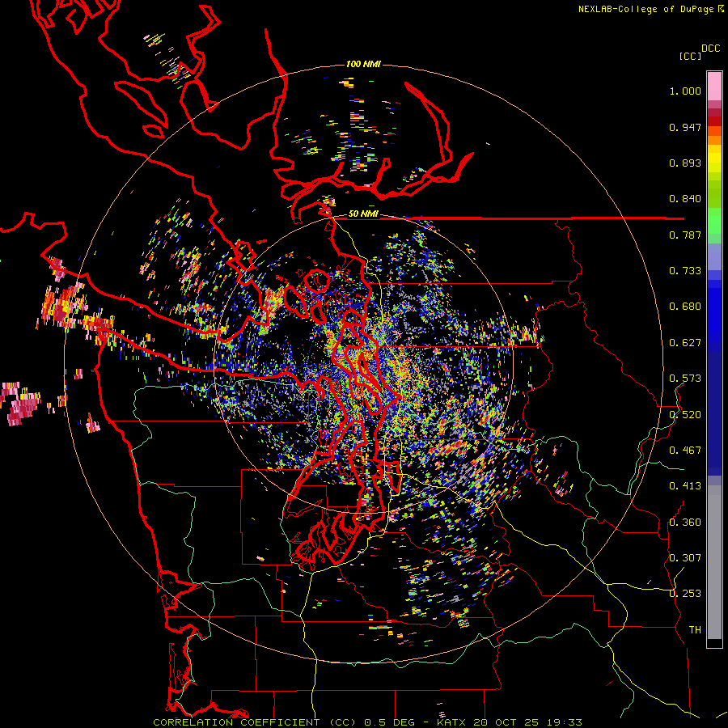Click the 0.680 scale value

coord(685,307)
